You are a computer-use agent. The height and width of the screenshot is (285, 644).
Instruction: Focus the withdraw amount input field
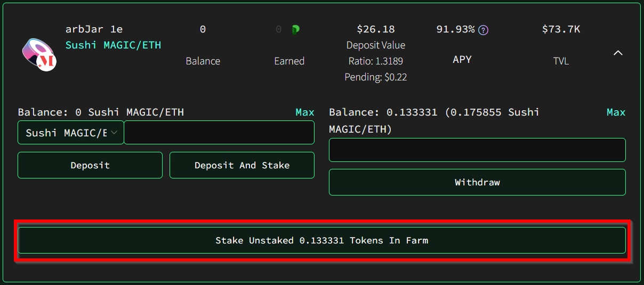(477, 150)
